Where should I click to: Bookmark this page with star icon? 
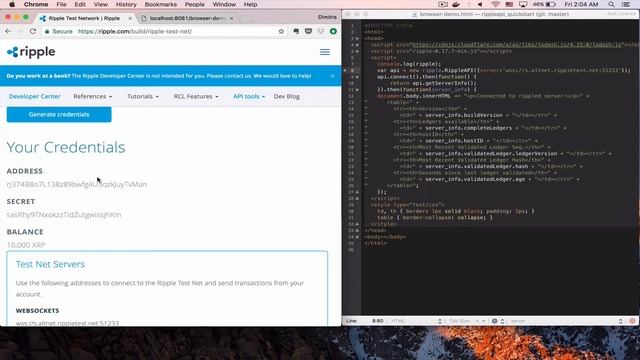pyautogui.click(x=281, y=31)
